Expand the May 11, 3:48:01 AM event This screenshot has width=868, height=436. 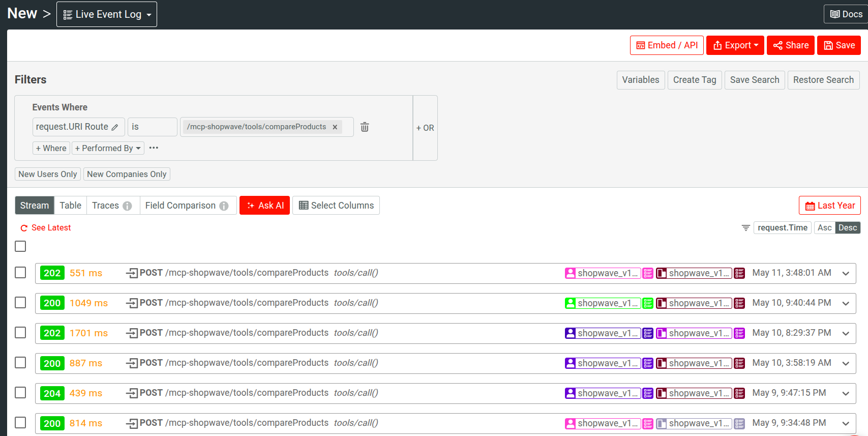click(x=846, y=273)
